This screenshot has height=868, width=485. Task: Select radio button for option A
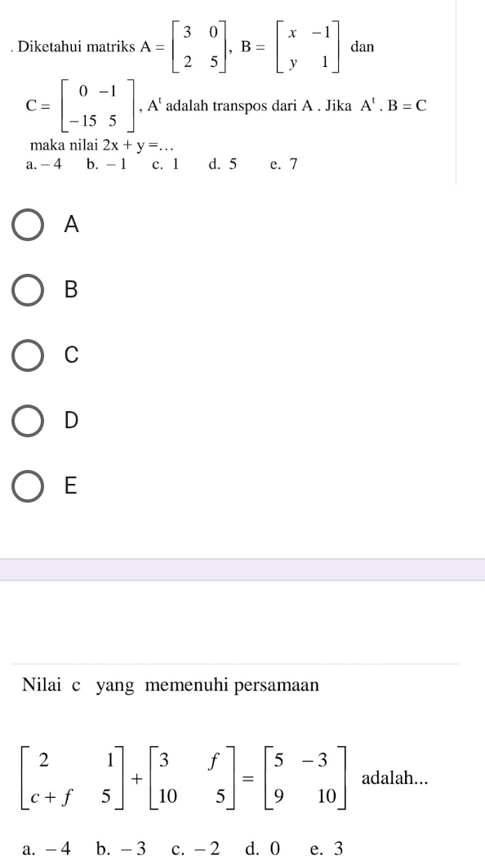[28, 225]
